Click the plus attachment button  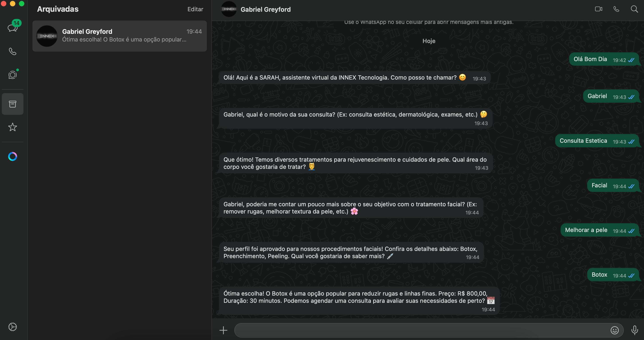click(x=223, y=330)
